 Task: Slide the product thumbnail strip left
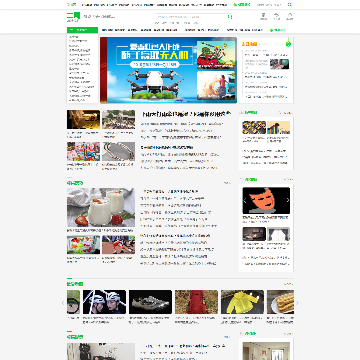63,303
